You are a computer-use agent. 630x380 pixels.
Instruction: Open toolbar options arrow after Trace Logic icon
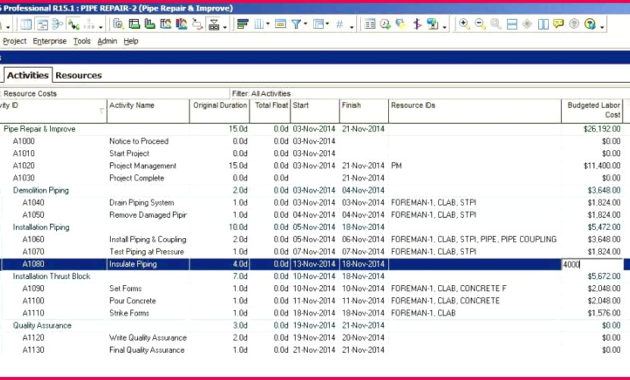click(225, 27)
